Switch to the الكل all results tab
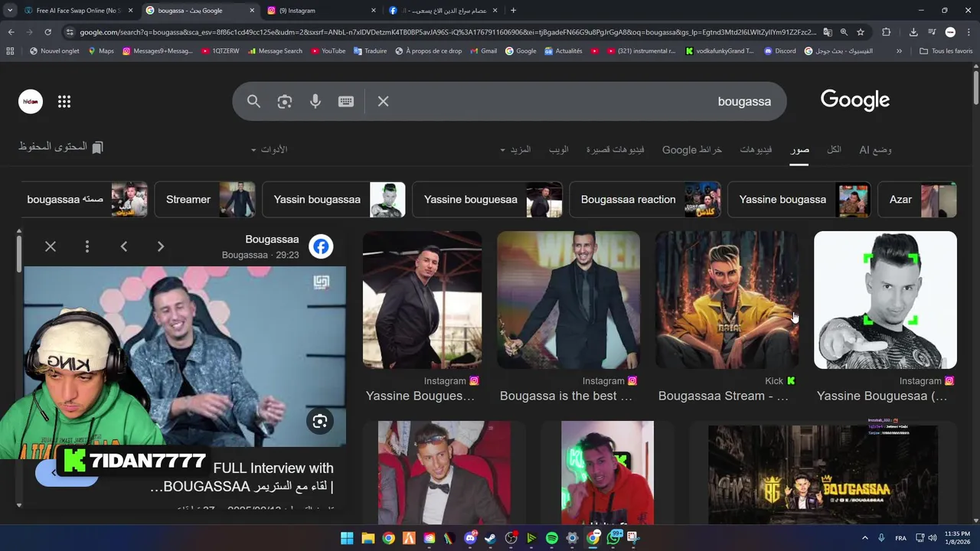Viewport: 980px width, 551px height. point(834,149)
